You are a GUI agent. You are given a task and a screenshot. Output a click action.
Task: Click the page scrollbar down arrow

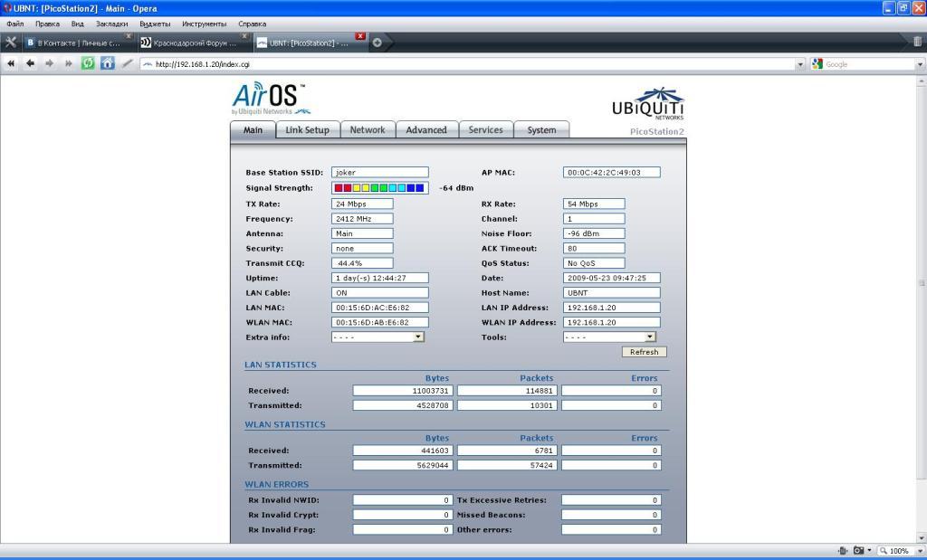922,537
